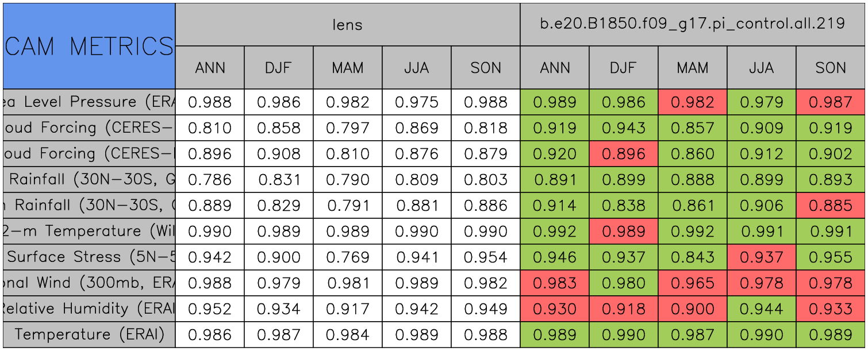Select the lens column group header

pyautogui.click(x=347, y=24)
